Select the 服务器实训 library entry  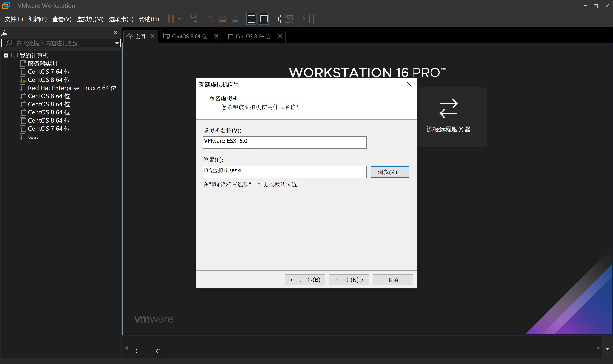[x=42, y=64]
